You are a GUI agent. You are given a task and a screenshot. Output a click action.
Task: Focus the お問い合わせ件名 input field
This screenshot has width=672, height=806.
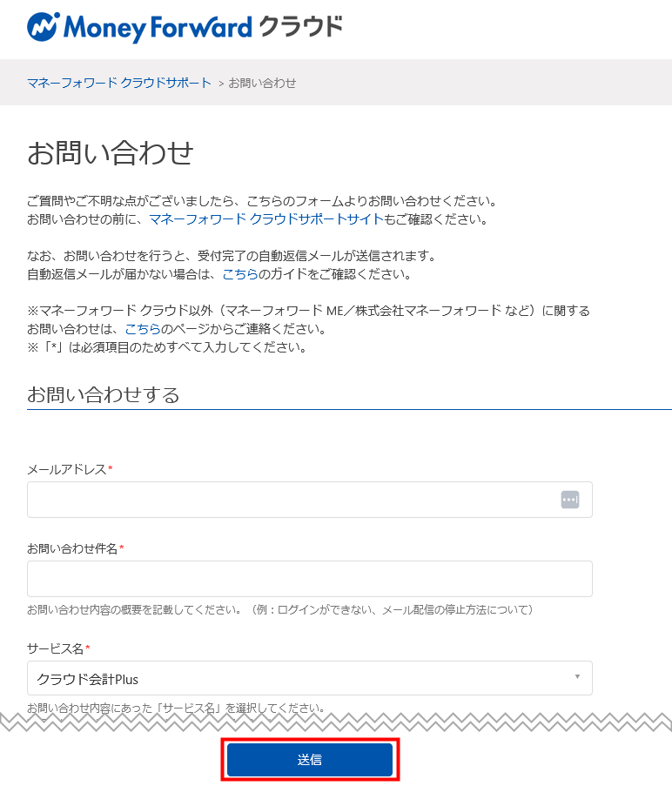(310, 579)
